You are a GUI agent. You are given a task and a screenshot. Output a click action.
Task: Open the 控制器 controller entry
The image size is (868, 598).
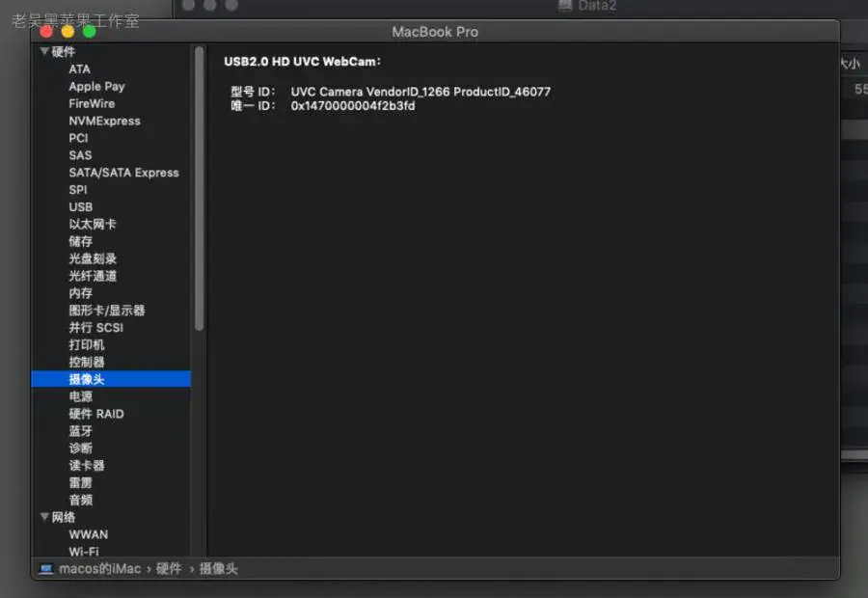coord(87,362)
